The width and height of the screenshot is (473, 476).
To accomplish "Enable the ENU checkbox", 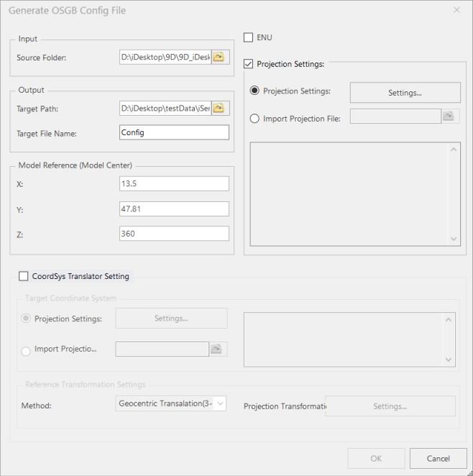I will (249, 37).
